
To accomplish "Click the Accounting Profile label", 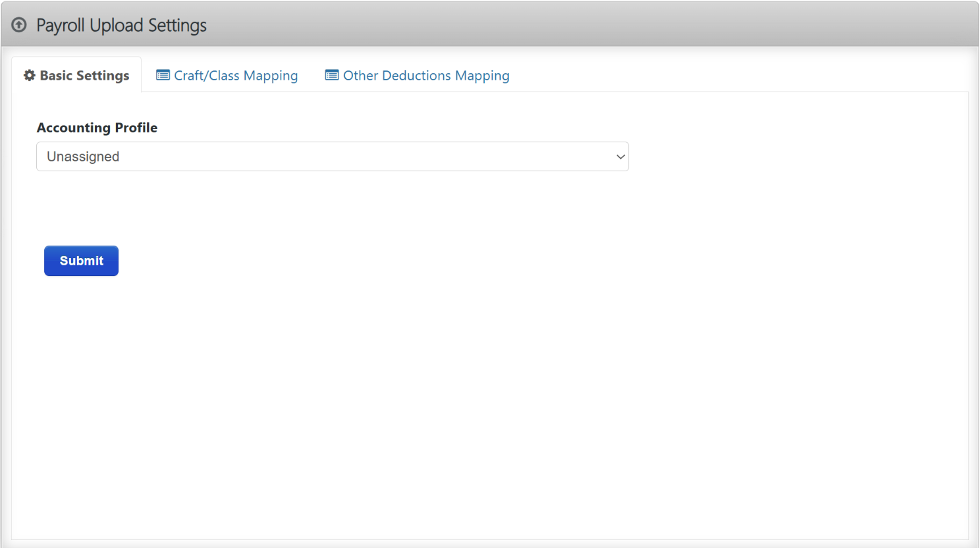I will pyautogui.click(x=97, y=127).
